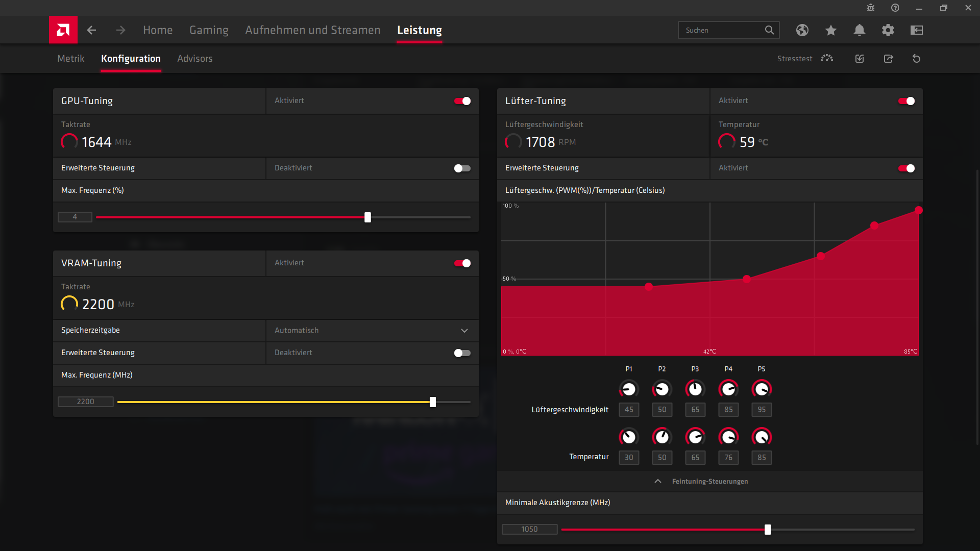Image resolution: width=980 pixels, height=551 pixels.
Task: Click the Minimale Akustikgrenze slider handle
Action: click(767, 530)
